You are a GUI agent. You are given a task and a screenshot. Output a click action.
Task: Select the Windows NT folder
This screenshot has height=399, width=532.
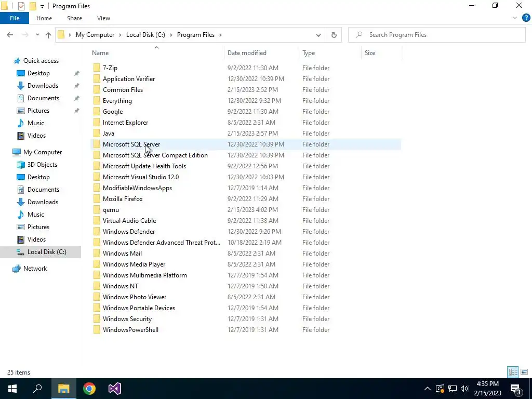120,286
